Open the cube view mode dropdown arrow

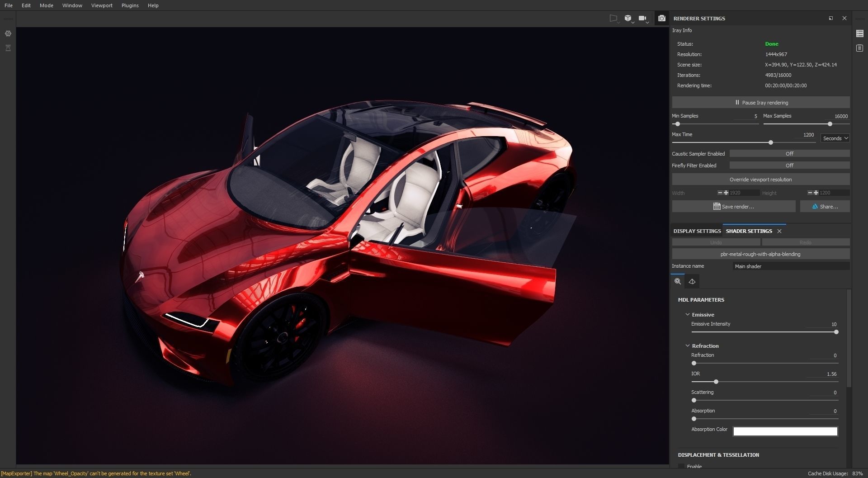633,22
